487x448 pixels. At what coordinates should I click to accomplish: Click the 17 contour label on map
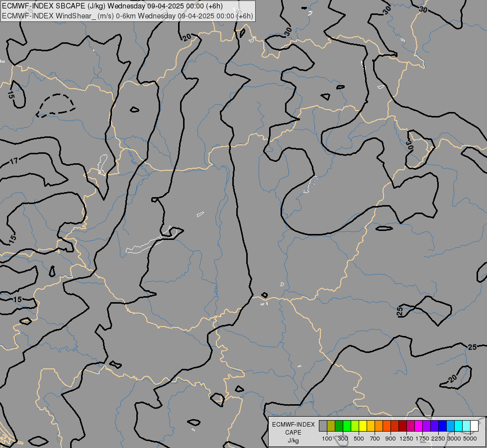(13, 161)
